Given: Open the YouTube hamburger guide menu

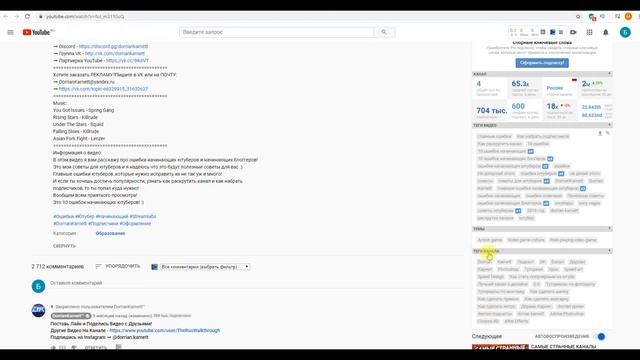Looking at the screenshot, I should pyautogui.click(x=11, y=32).
